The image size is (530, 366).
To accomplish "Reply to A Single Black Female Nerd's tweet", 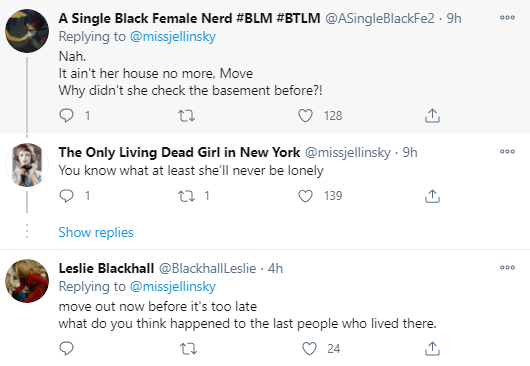I will tap(66, 116).
